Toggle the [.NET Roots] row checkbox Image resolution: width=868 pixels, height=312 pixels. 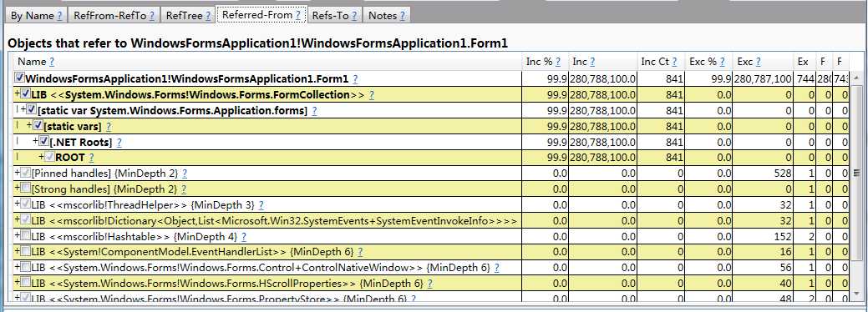[x=43, y=142]
